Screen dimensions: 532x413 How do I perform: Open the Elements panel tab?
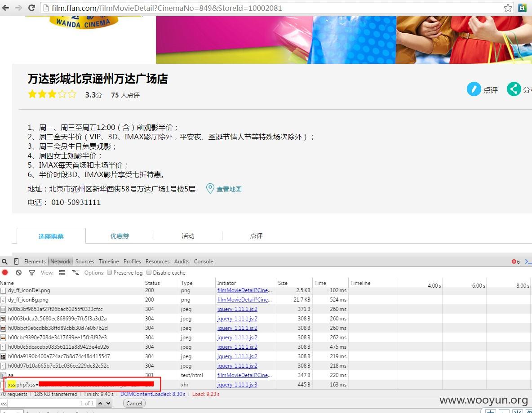click(x=35, y=261)
